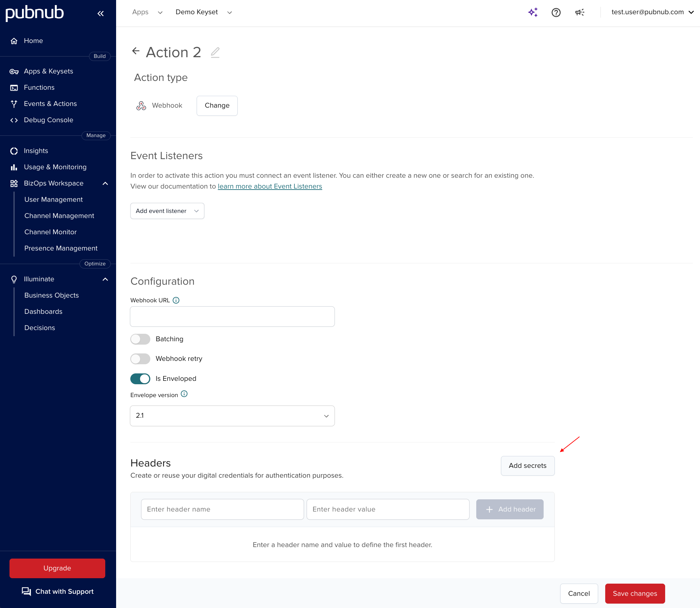Screen dimensions: 700x608
Task: Select Channel Monitor in the sidebar
Action: click(x=50, y=232)
